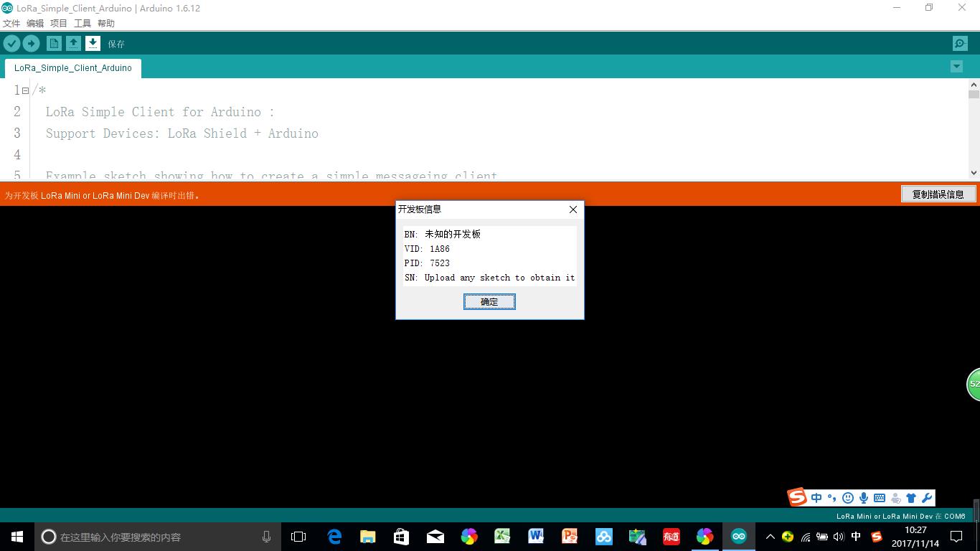Toggle Sogou Chinese/English 中 mode icon
Screen dimensions: 980x551
pos(816,498)
